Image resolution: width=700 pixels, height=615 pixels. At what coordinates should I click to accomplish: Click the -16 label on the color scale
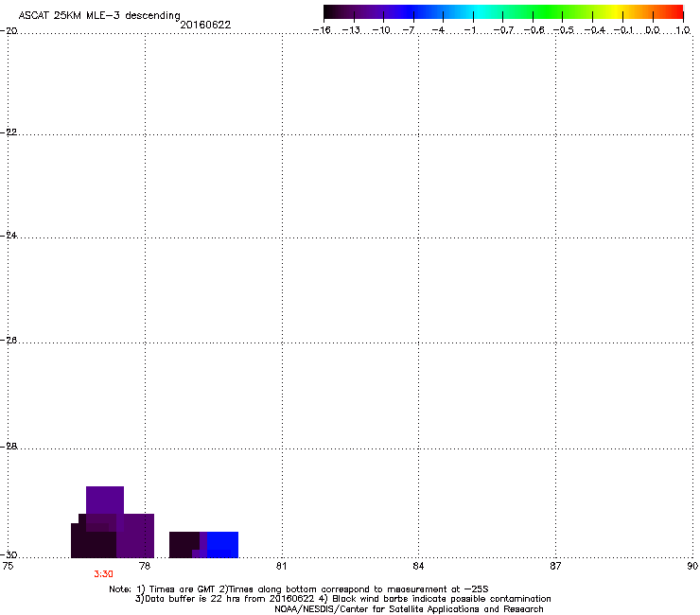(x=322, y=30)
